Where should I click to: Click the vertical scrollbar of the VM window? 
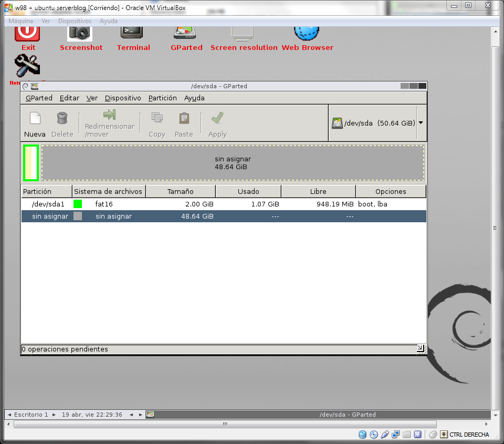(495, 228)
